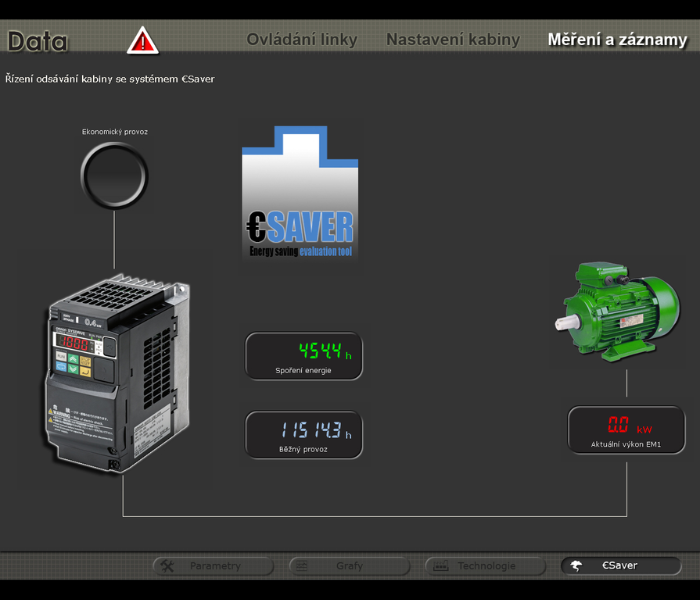Image resolution: width=700 pixels, height=600 pixels.
Task: Select the Běžný provoz 11514.3 h display
Action: point(304,435)
